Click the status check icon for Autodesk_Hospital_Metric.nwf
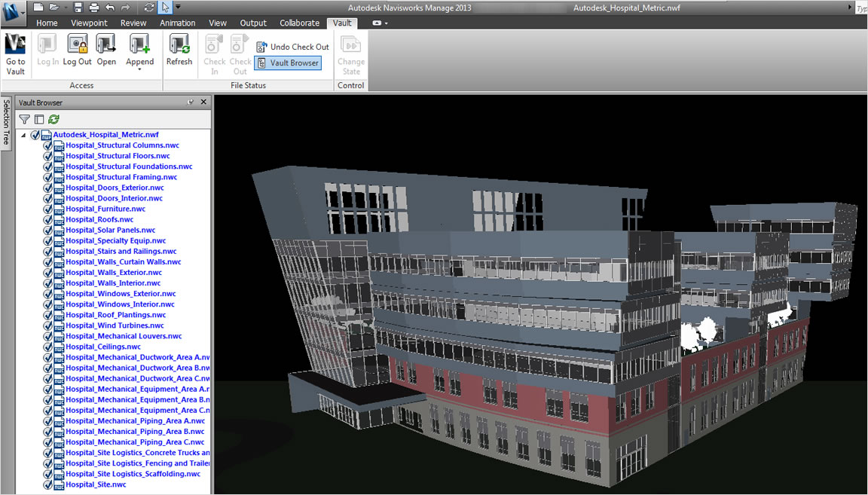This screenshot has height=495, width=868. tap(35, 135)
